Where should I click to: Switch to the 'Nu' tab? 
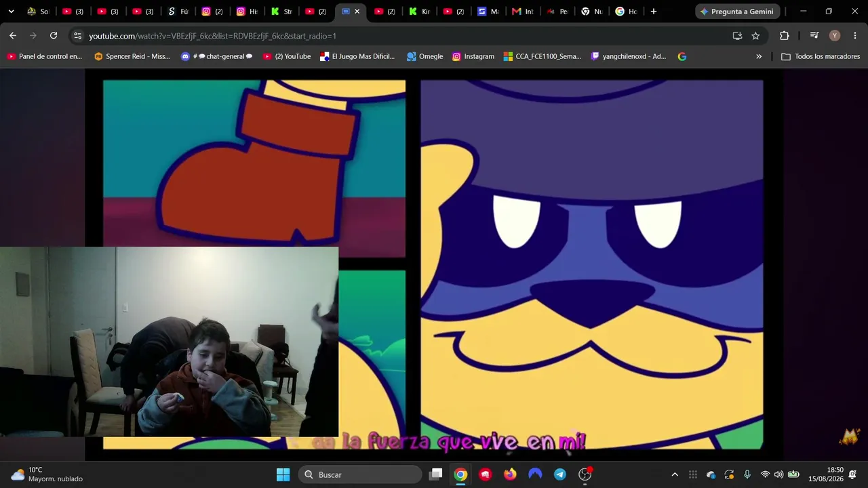click(593, 12)
